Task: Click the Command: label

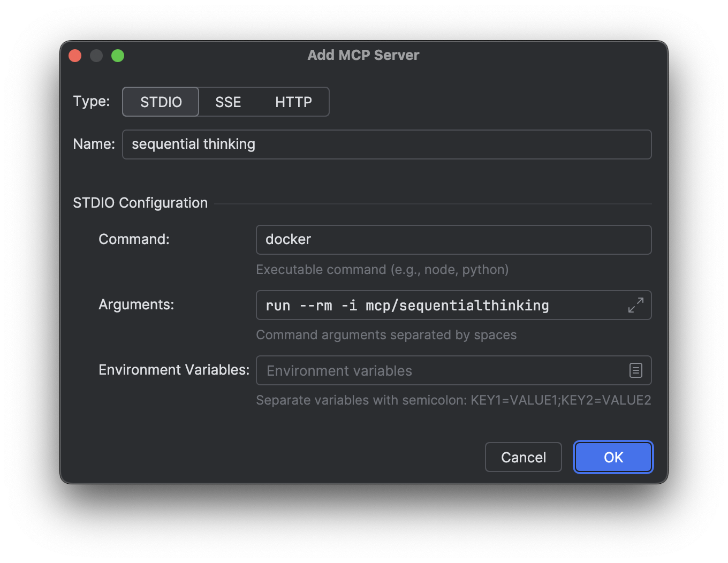Action: [x=134, y=239]
